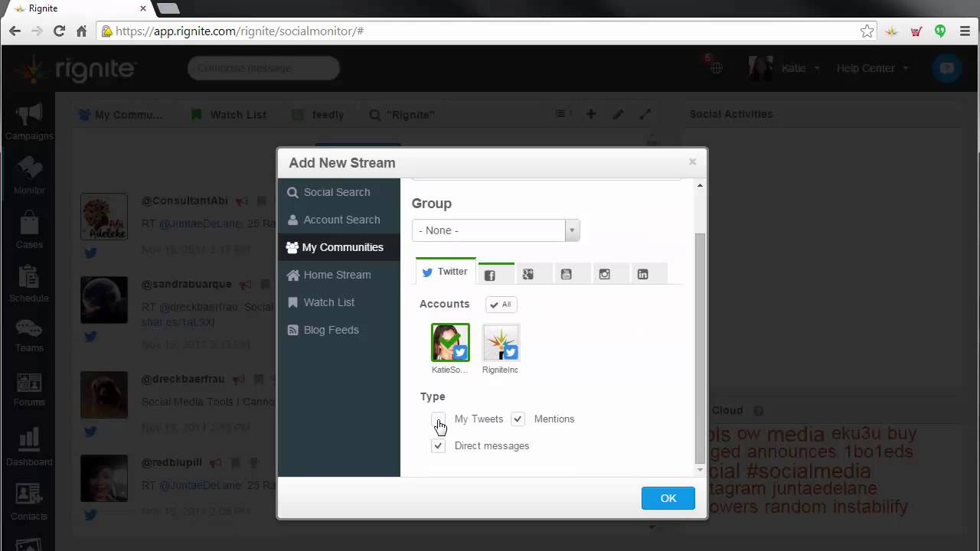Check the My Tweets checkbox
The image size is (980, 551).
[438, 419]
